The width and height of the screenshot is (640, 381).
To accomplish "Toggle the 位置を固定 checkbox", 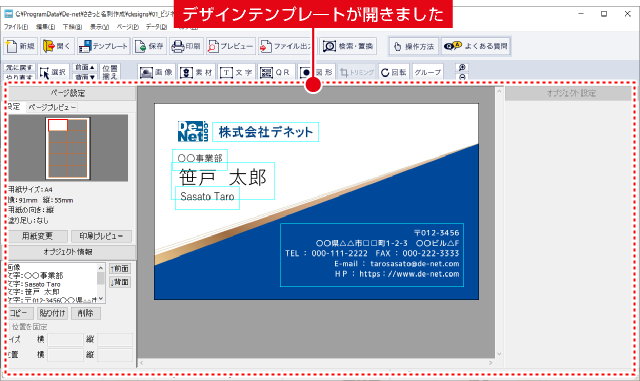I will click(x=9, y=327).
